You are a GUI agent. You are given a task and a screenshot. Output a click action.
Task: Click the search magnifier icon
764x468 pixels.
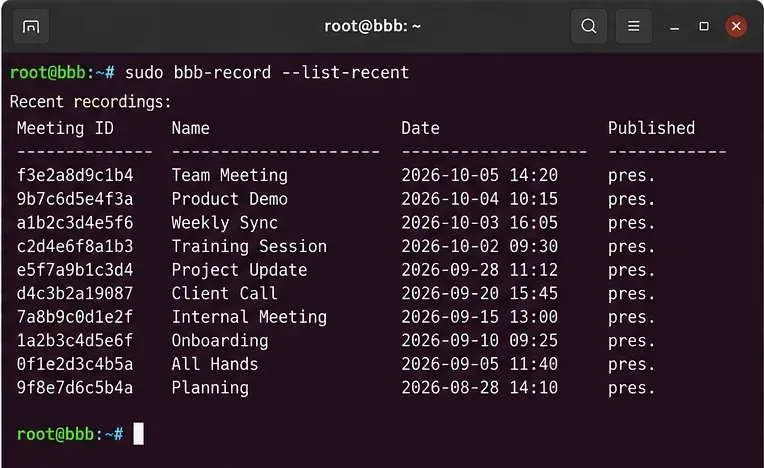(589, 26)
